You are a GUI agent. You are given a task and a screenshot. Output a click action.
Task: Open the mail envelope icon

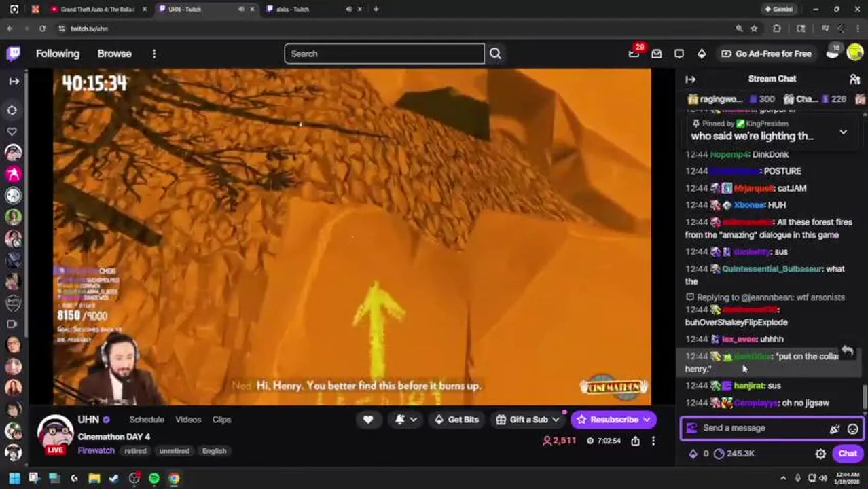(657, 54)
